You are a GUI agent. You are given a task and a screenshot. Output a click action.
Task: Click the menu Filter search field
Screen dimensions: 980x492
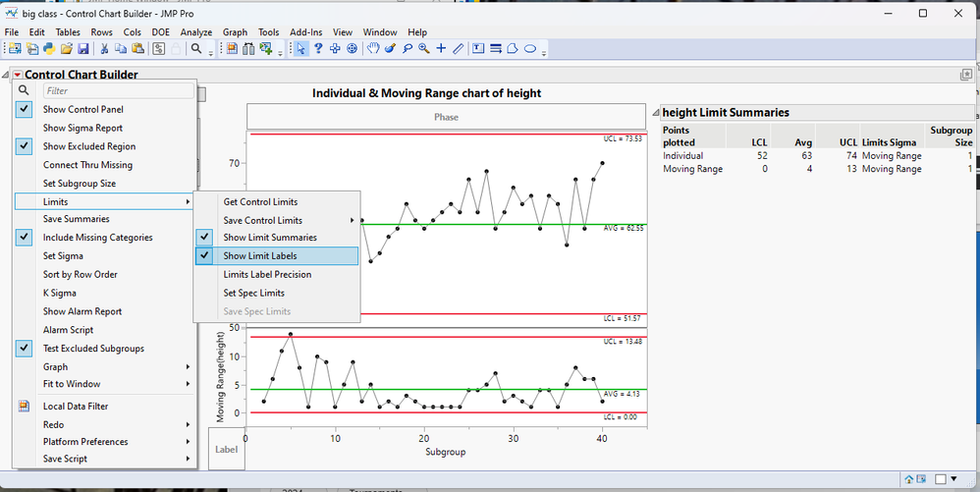click(x=119, y=90)
